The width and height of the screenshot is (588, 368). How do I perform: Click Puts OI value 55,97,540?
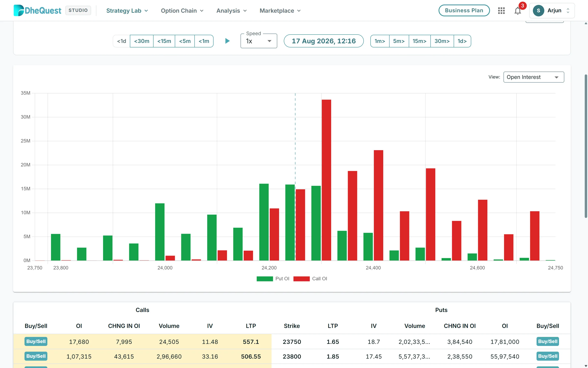tap(505, 357)
